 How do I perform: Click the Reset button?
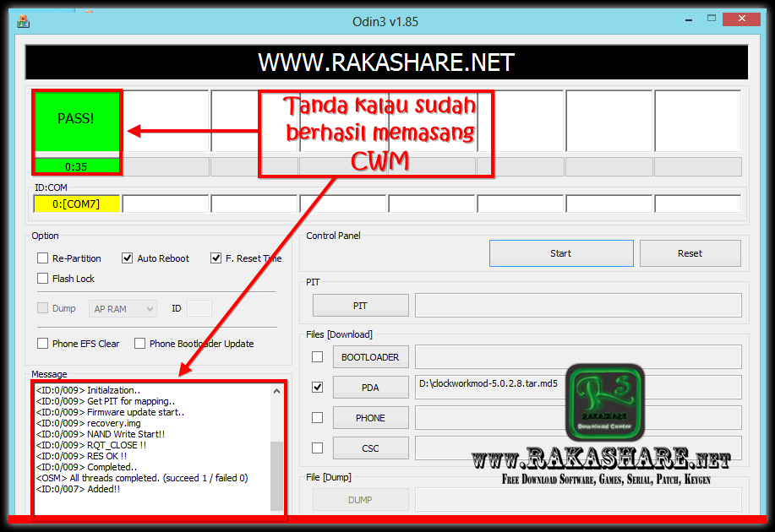click(690, 253)
